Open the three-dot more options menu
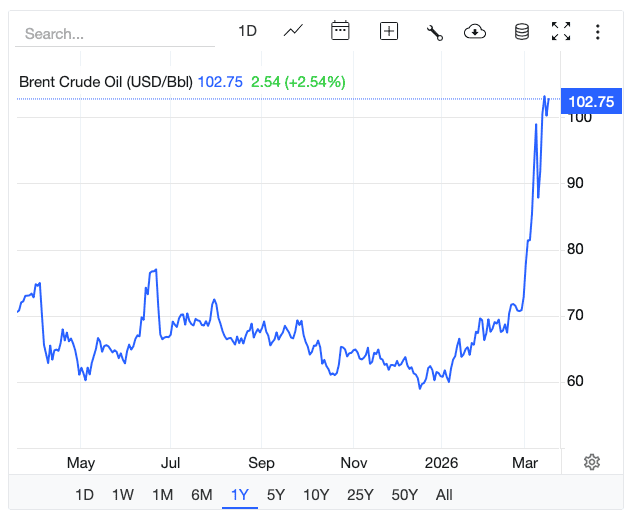Image resolution: width=633 pixels, height=517 pixels. tap(597, 32)
